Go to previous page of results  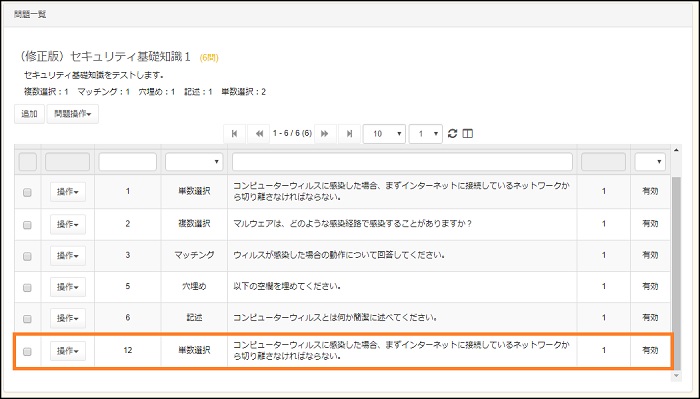[259, 134]
